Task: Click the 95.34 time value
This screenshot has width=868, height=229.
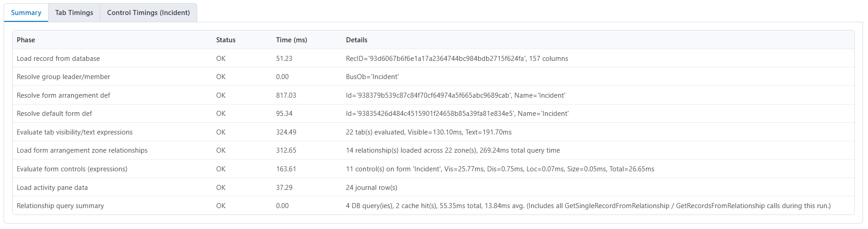Action: (284, 114)
